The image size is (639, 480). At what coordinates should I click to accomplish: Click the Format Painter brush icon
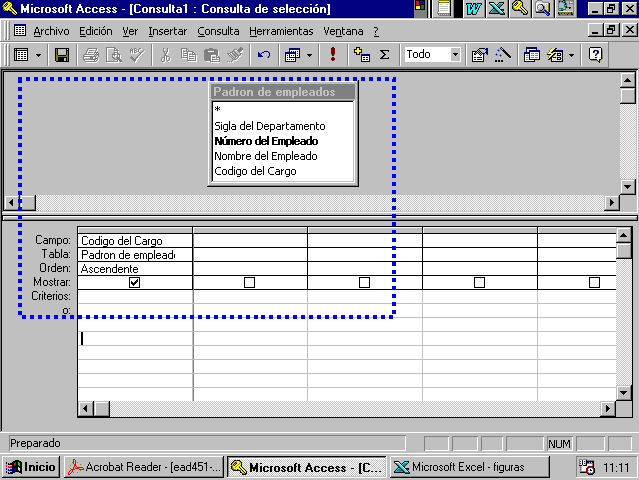click(x=235, y=55)
